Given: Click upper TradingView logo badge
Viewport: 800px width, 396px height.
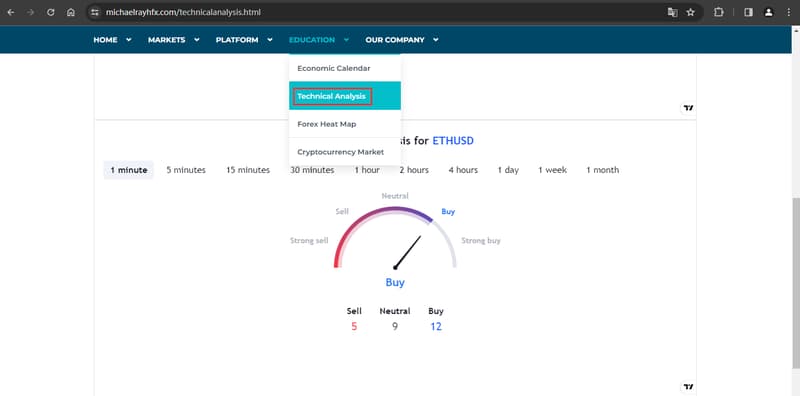Looking at the screenshot, I should (x=689, y=108).
